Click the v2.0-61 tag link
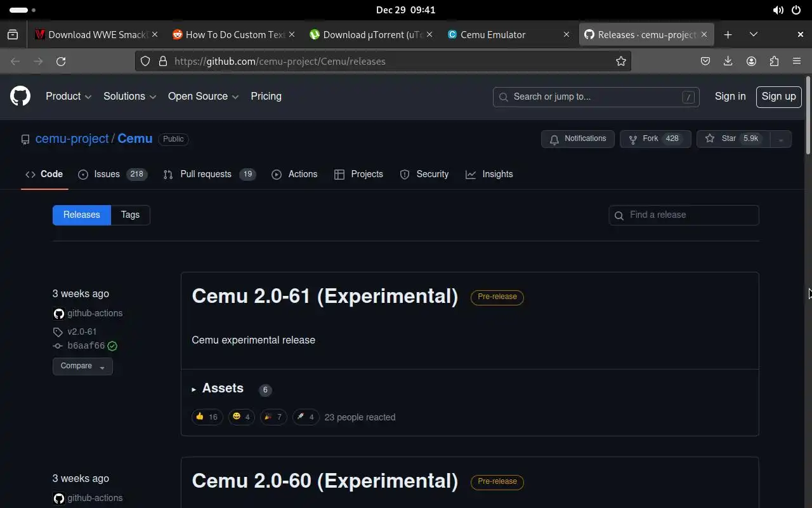This screenshot has height=508, width=812. 82,331
